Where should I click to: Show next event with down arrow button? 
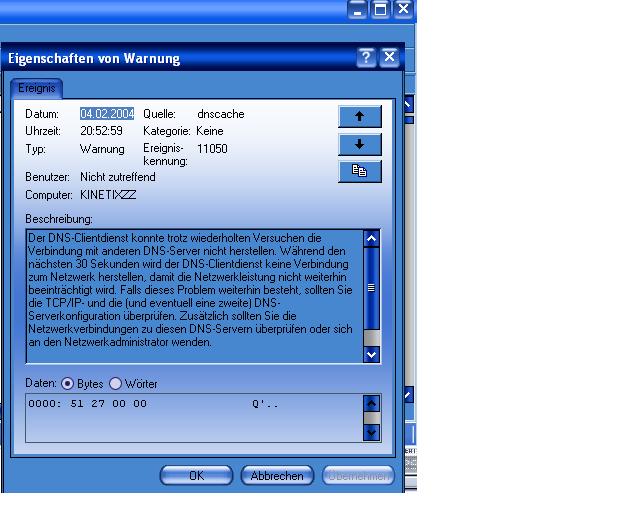[360, 144]
